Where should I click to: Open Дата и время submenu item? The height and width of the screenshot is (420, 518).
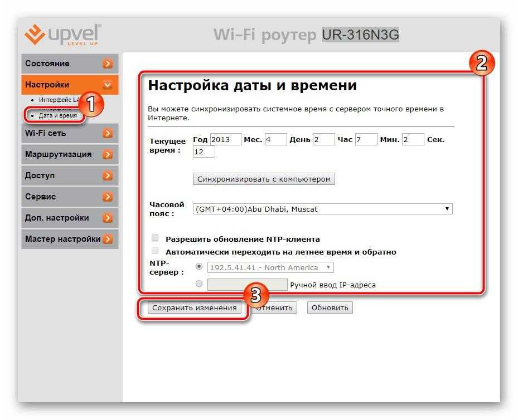57,116
